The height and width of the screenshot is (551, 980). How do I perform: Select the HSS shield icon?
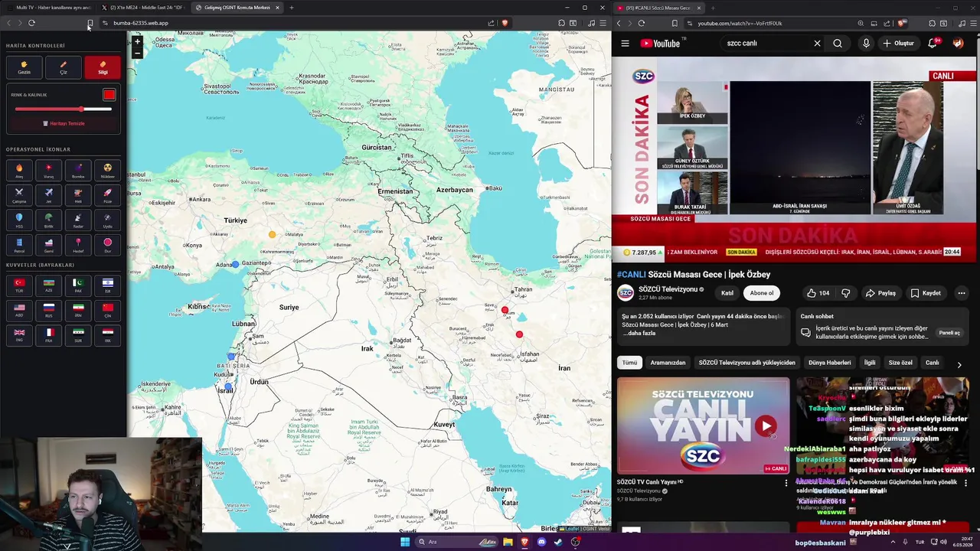[x=19, y=220]
